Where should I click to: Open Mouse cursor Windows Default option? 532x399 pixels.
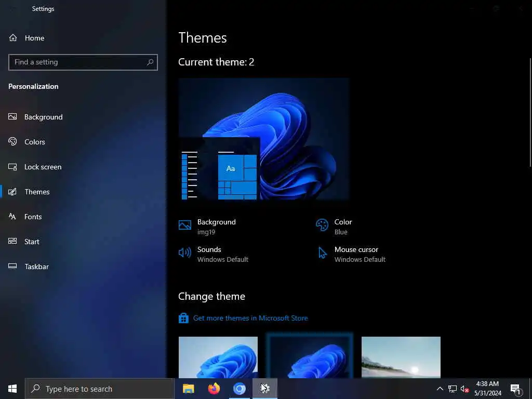pos(351,254)
